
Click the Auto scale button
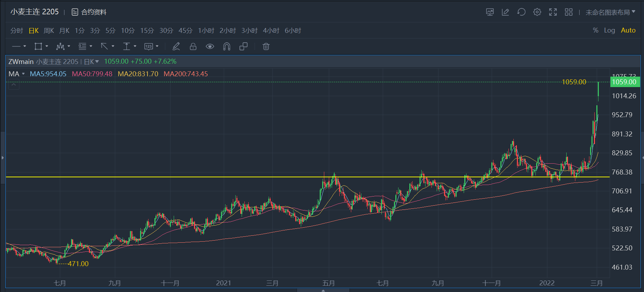pos(628,30)
